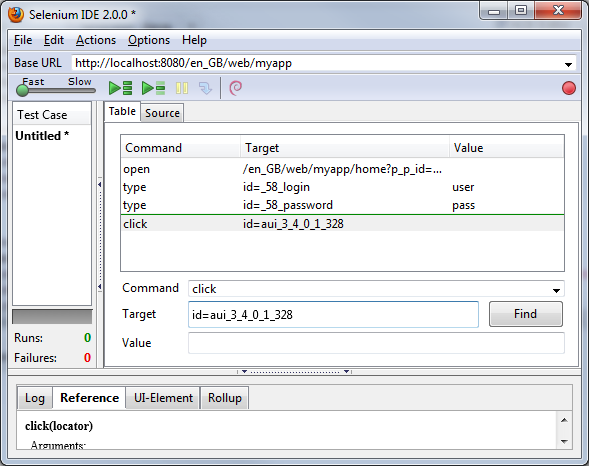Maximize the Selenium IDE window

[x=521, y=11]
